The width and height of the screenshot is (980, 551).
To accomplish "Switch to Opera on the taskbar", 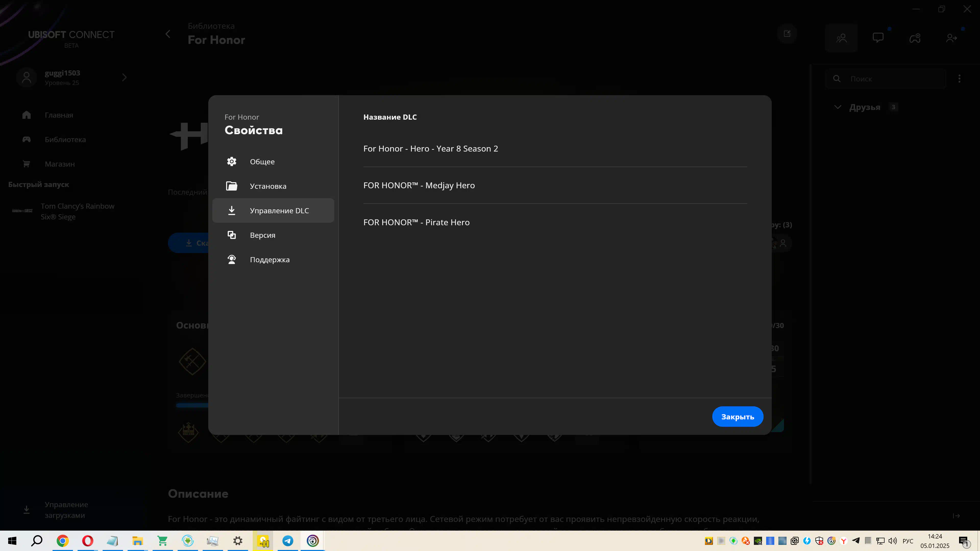I will tap(88, 541).
